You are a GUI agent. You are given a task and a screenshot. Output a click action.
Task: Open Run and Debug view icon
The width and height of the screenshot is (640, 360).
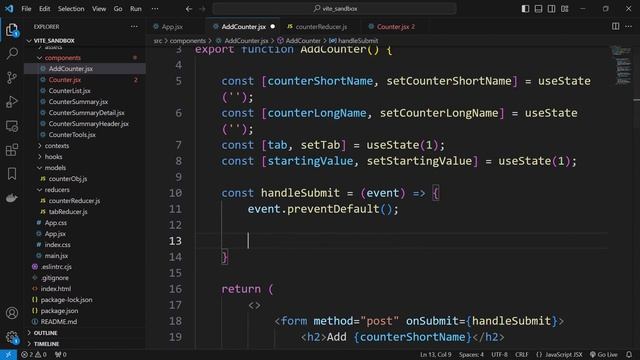[12, 102]
